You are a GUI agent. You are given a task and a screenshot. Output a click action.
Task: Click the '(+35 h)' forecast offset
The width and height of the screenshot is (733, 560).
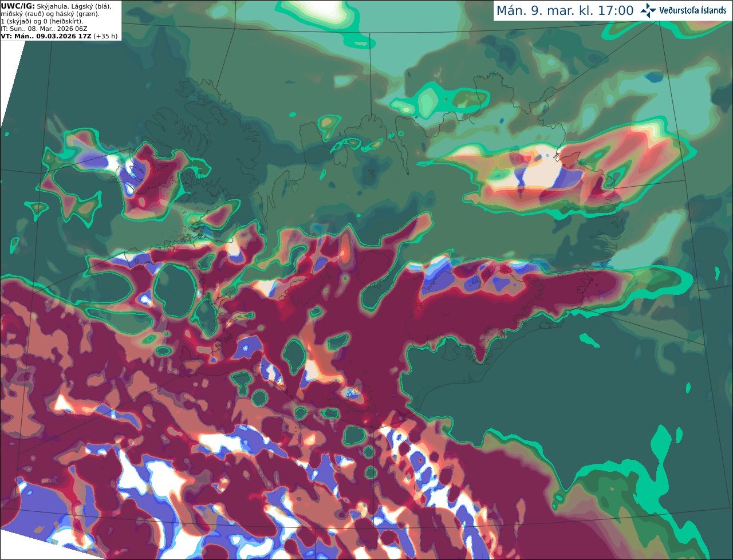coord(106,36)
